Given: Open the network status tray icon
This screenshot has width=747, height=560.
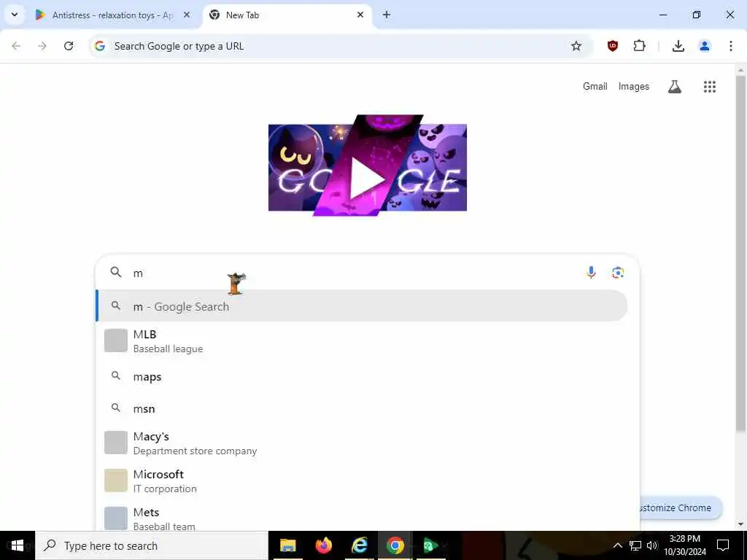Looking at the screenshot, I should [635, 545].
